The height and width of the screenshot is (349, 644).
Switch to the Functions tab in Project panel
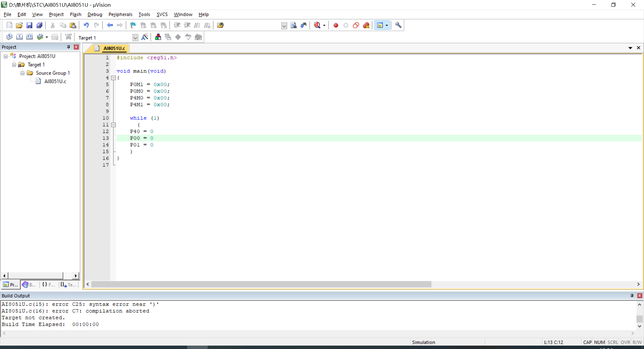pyautogui.click(x=48, y=285)
